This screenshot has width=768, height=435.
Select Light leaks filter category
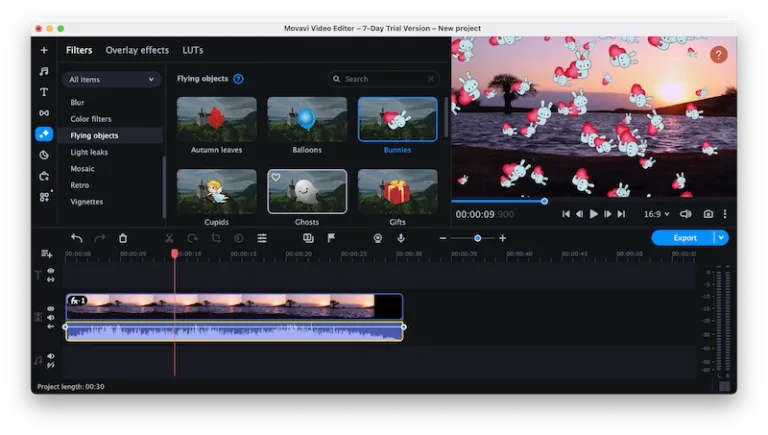click(89, 152)
